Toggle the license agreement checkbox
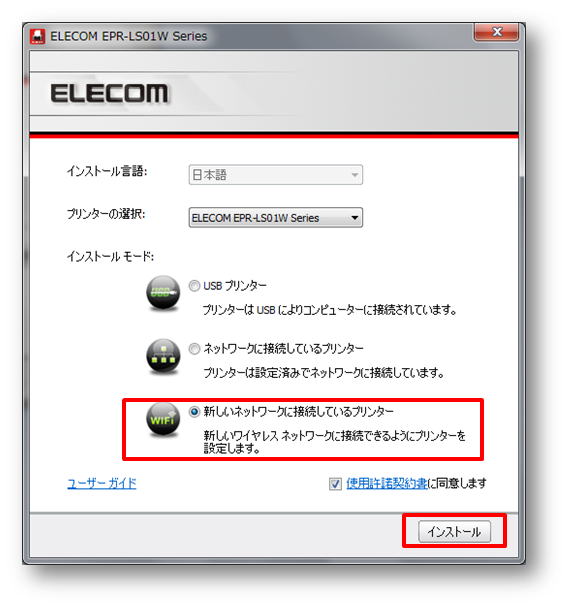568x607 pixels. pyautogui.click(x=335, y=484)
